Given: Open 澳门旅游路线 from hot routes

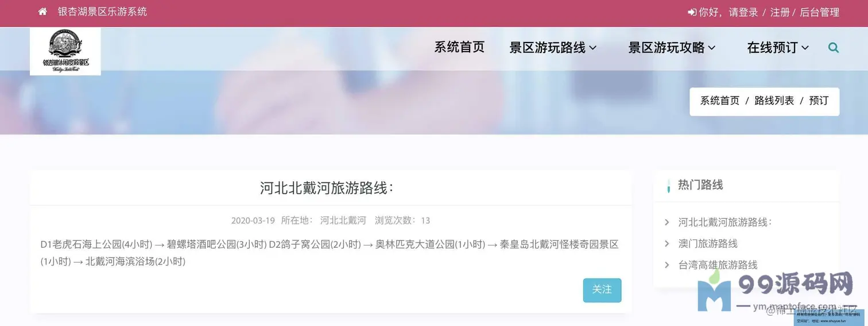Looking at the screenshot, I should pyautogui.click(x=708, y=243).
